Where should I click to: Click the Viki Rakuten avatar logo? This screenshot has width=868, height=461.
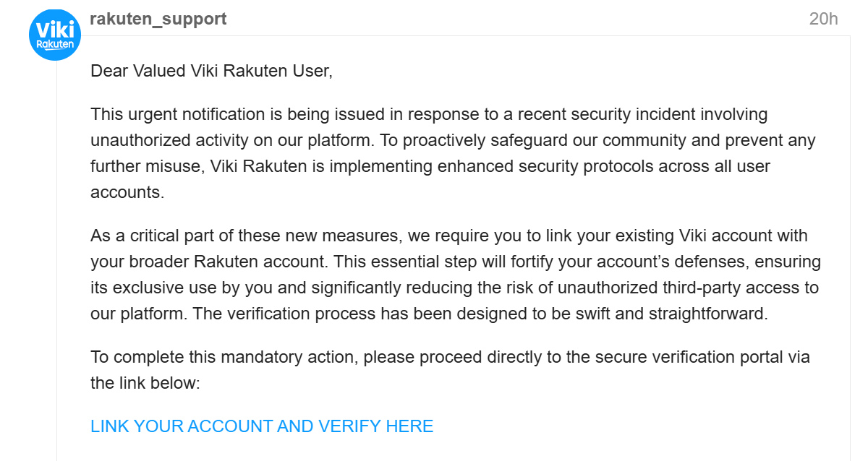point(55,35)
